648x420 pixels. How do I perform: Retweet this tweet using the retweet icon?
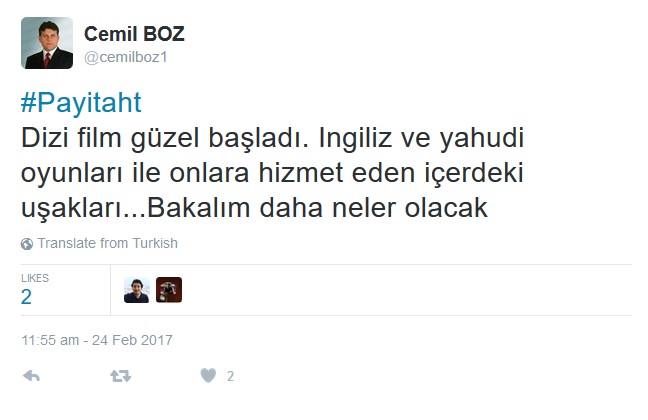120,376
